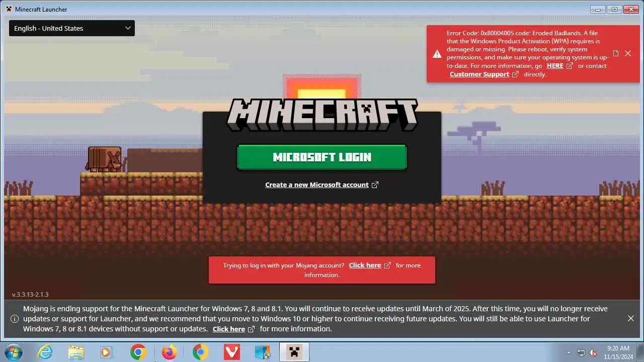The height and width of the screenshot is (362, 644).
Task: Open Windows Media Player from taskbar
Action: point(107,352)
